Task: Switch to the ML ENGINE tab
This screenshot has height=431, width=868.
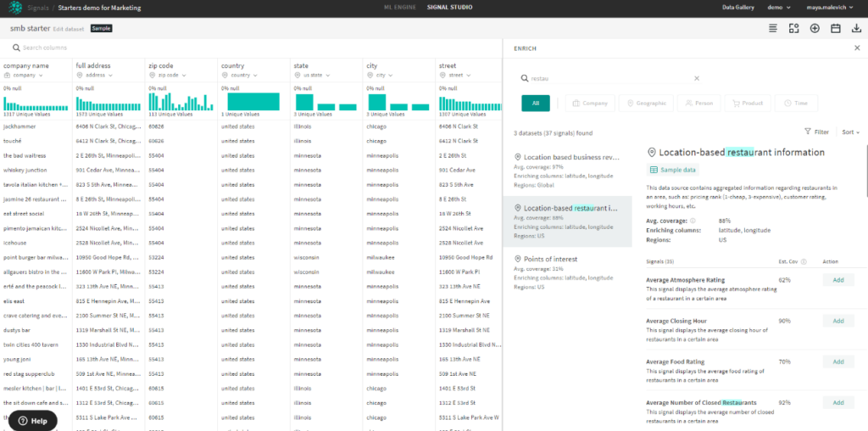Action: point(400,8)
